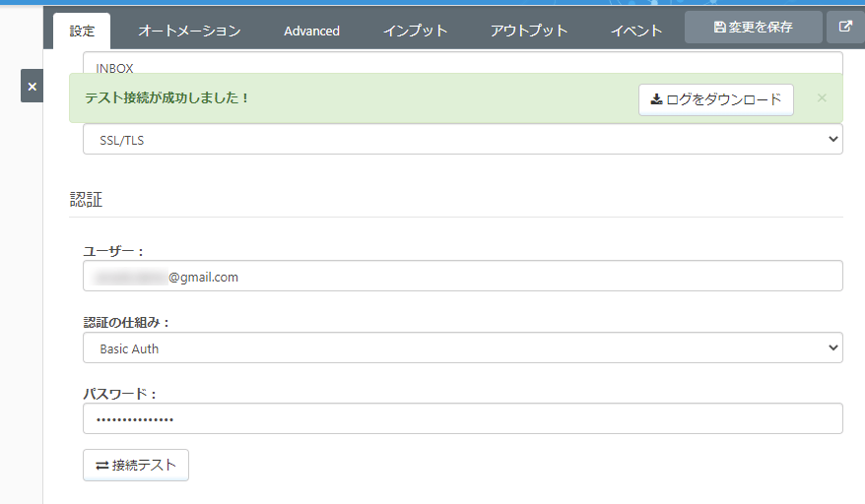Expand the SSL/TLS dropdown
This screenshot has height=504, width=865.
tap(462, 140)
